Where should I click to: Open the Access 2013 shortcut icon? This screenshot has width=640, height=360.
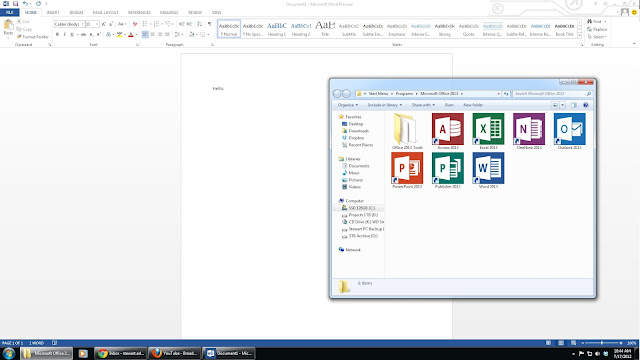pos(448,129)
